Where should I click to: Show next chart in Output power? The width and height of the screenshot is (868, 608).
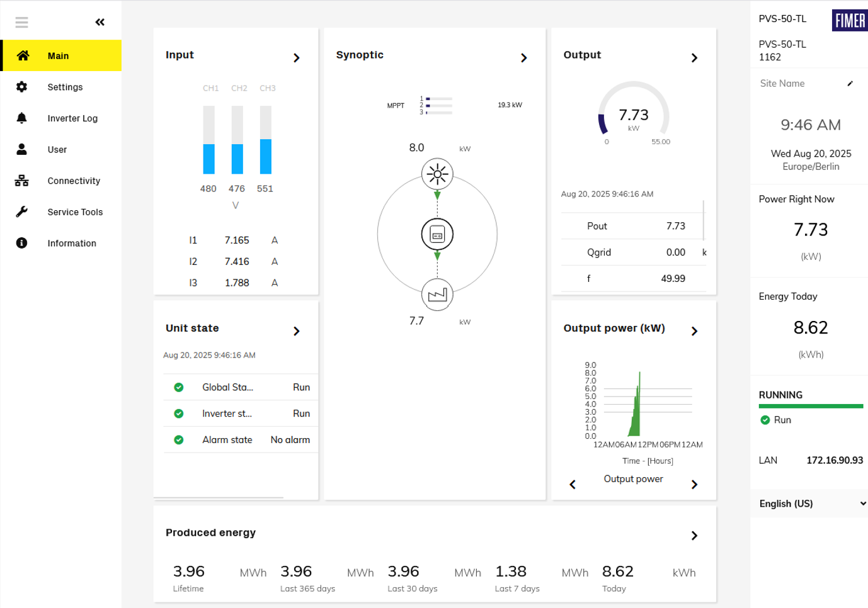pos(694,485)
